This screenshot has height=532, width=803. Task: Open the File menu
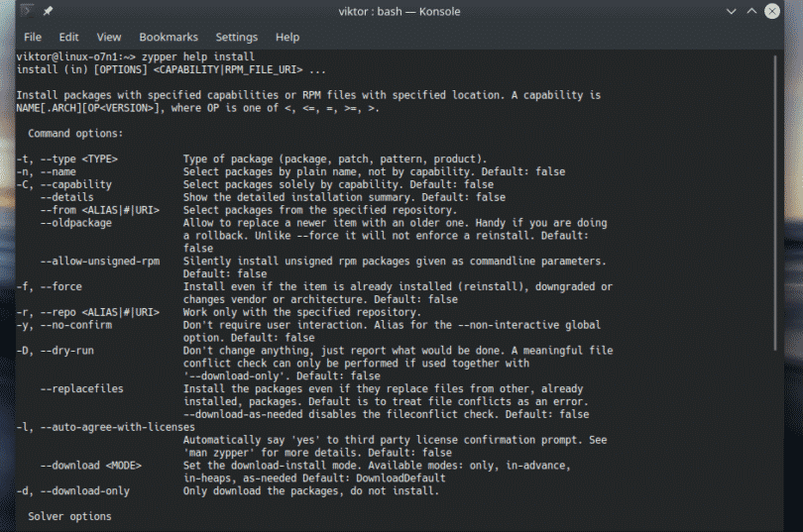point(33,37)
